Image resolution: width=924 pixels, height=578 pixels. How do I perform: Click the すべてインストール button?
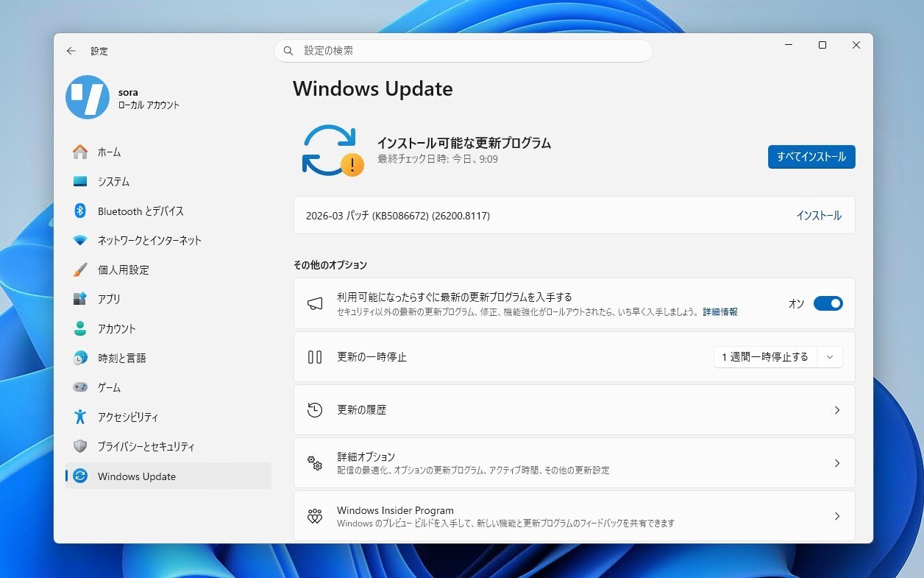811,157
